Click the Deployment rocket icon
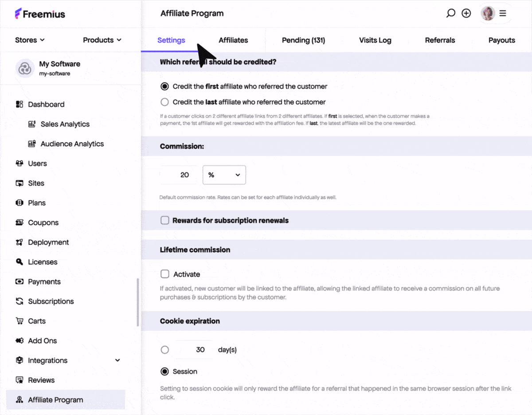Image resolution: width=532 pixels, height=415 pixels. tap(20, 243)
